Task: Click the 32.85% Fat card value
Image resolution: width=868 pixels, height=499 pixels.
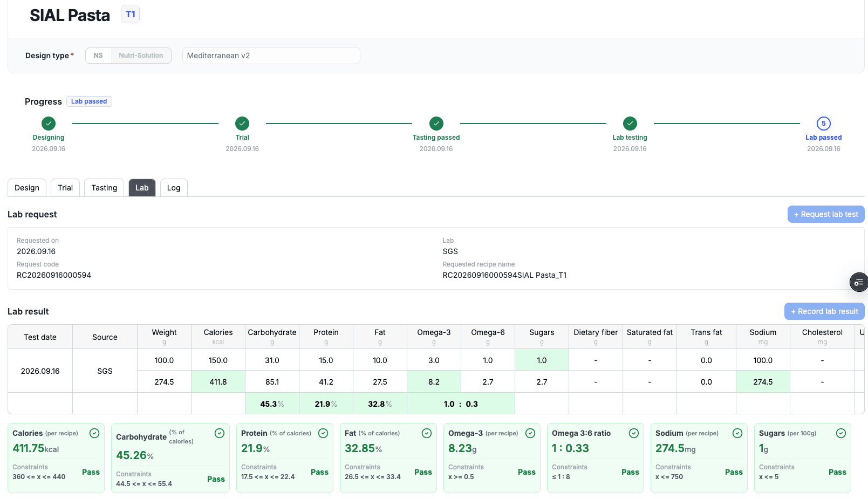Action: tap(363, 448)
